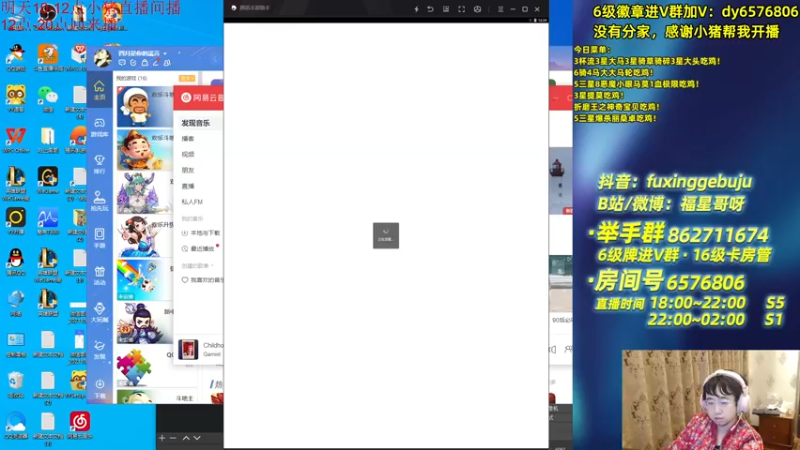Open the purple-haired anime girl game tile
This screenshot has width=800, height=450.
tap(145, 193)
